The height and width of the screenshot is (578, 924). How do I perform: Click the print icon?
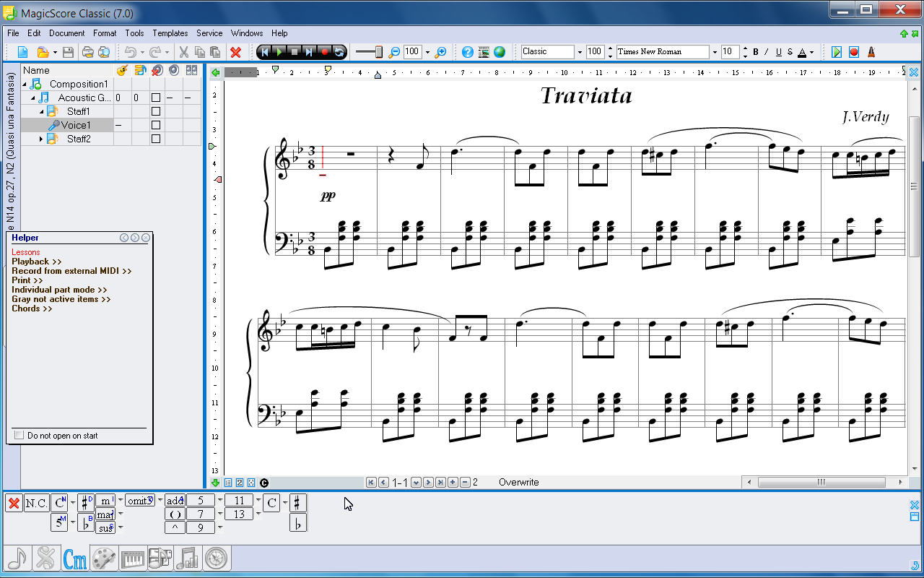[87, 52]
